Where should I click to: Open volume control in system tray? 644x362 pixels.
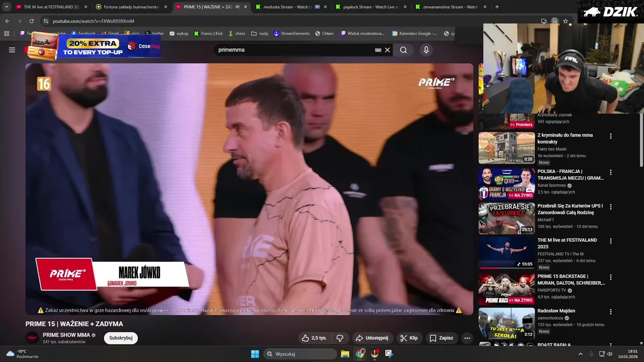pos(610,354)
